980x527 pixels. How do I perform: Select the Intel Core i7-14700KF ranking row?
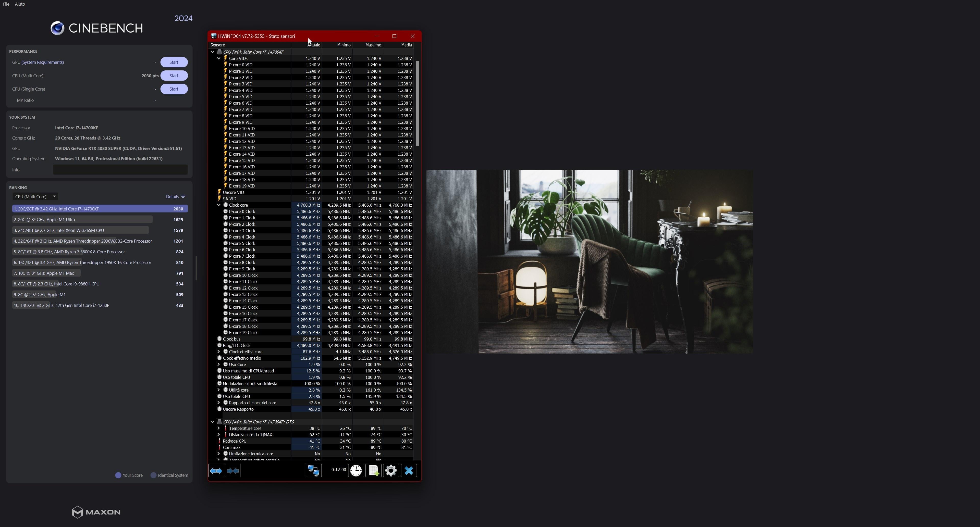click(x=100, y=209)
